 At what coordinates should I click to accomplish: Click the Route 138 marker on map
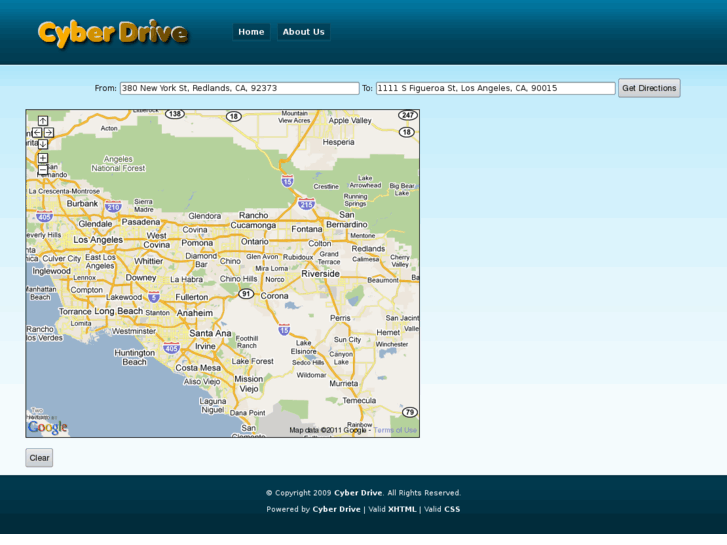click(x=175, y=114)
